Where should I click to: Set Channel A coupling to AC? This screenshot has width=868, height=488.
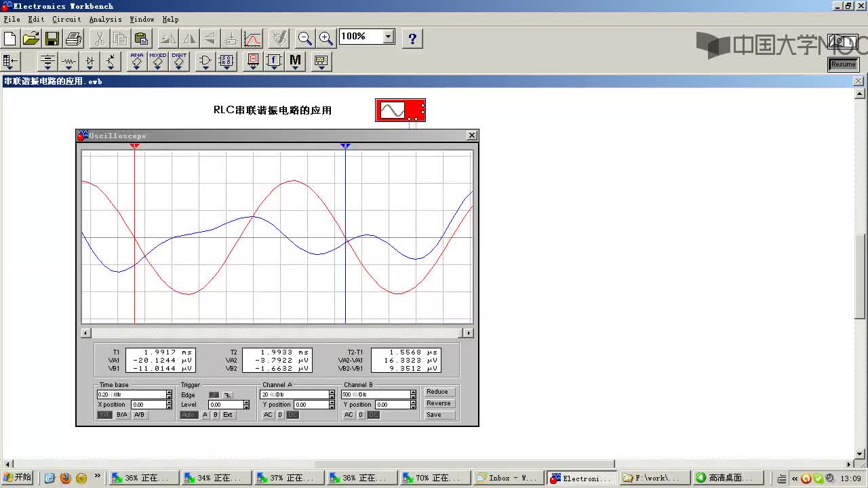pyautogui.click(x=268, y=415)
